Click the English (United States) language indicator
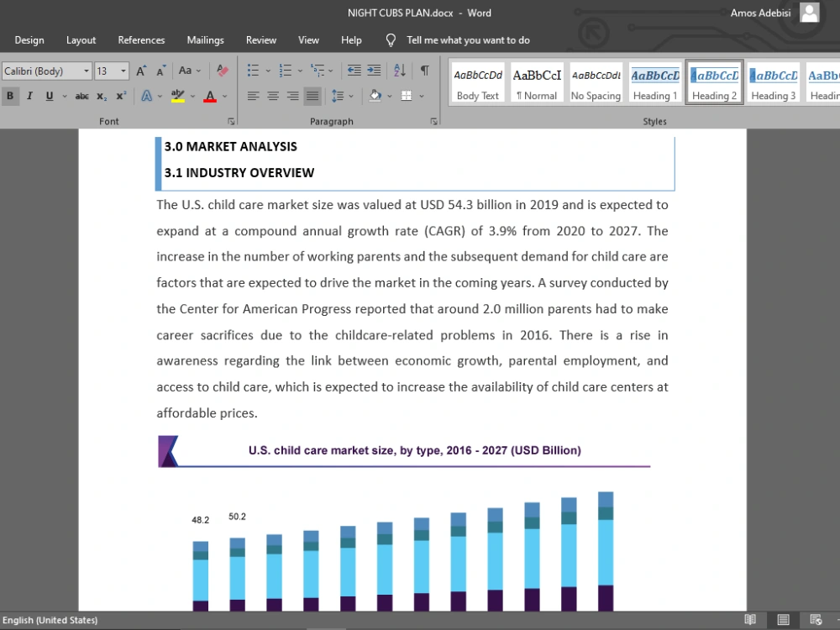840x630 pixels. (50, 620)
